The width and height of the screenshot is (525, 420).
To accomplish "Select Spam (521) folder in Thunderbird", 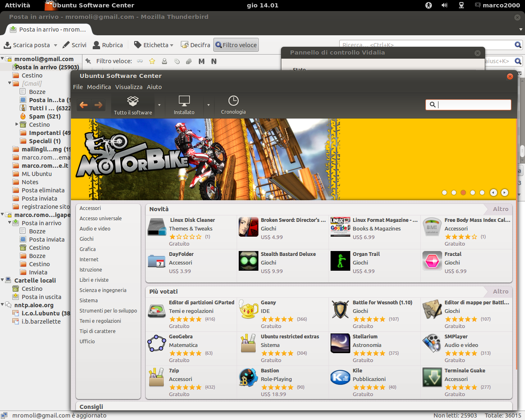I will (45, 116).
